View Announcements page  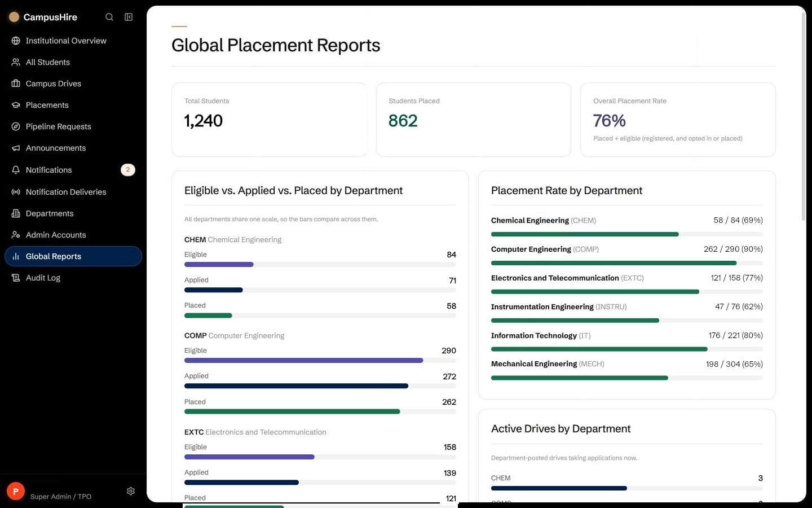click(x=73, y=148)
